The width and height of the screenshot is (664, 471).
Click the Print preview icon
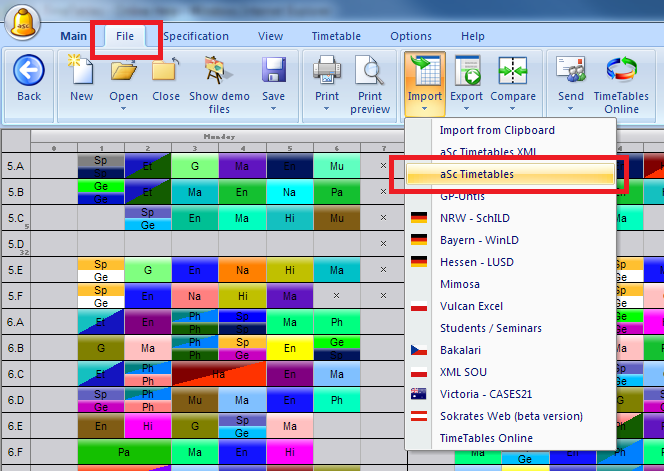369,72
